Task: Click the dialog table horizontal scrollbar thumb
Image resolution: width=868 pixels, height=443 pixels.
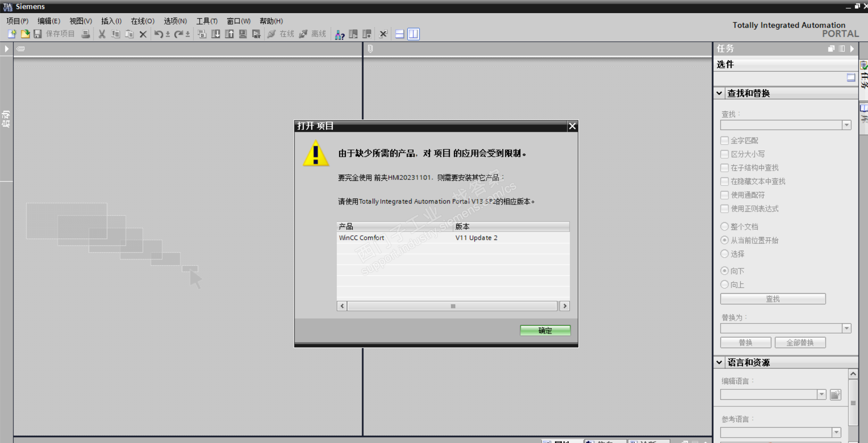Action: click(453, 306)
